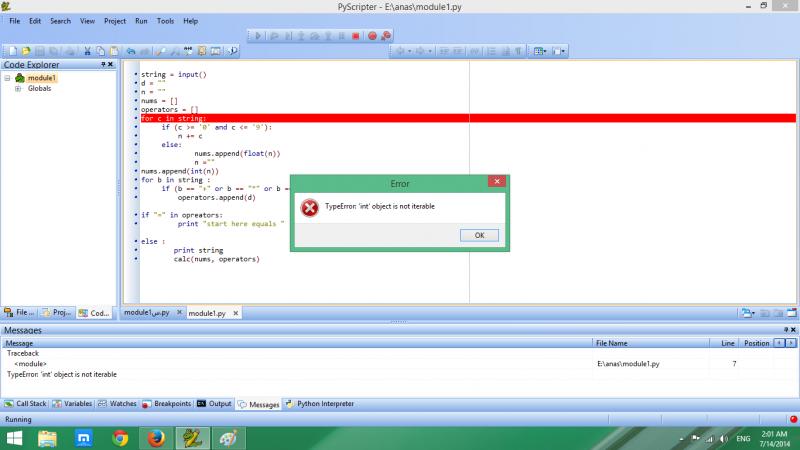Screen dimensions: 800x450
Task: Open the Search menu
Action: coord(60,21)
